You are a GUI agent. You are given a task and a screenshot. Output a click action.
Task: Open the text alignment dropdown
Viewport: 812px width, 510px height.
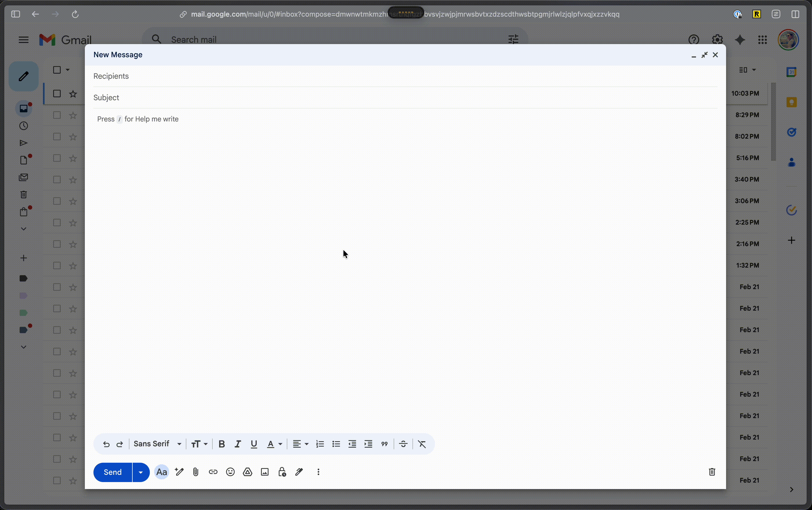click(300, 444)
